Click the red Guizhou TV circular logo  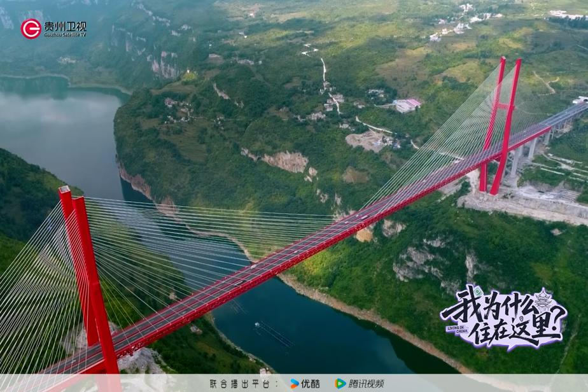click(31, 29)
